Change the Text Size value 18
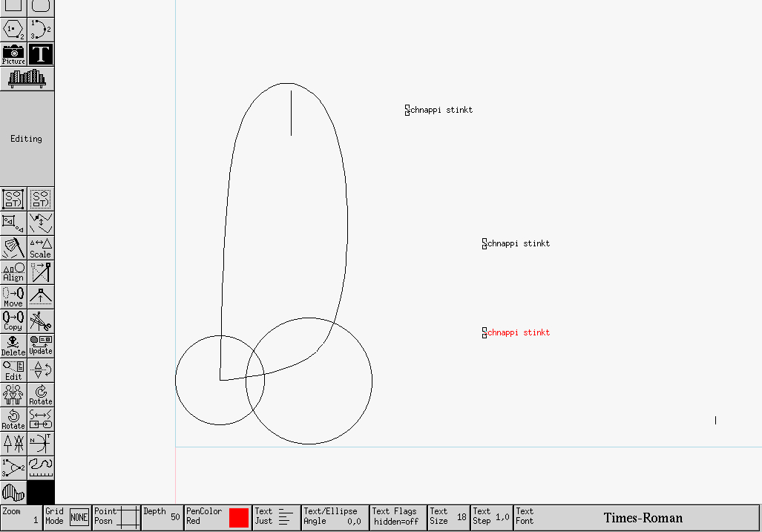The image size is (762, 532). (x=449, y=518)
